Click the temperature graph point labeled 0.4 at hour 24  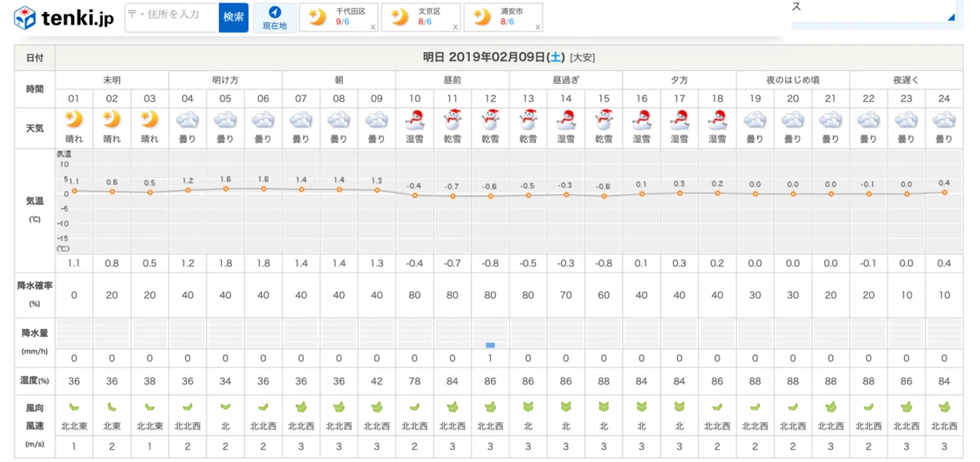(x=944, y=192)
